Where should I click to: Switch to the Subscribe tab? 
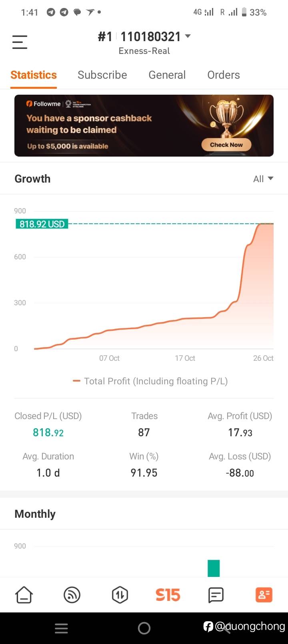[102, 75]
